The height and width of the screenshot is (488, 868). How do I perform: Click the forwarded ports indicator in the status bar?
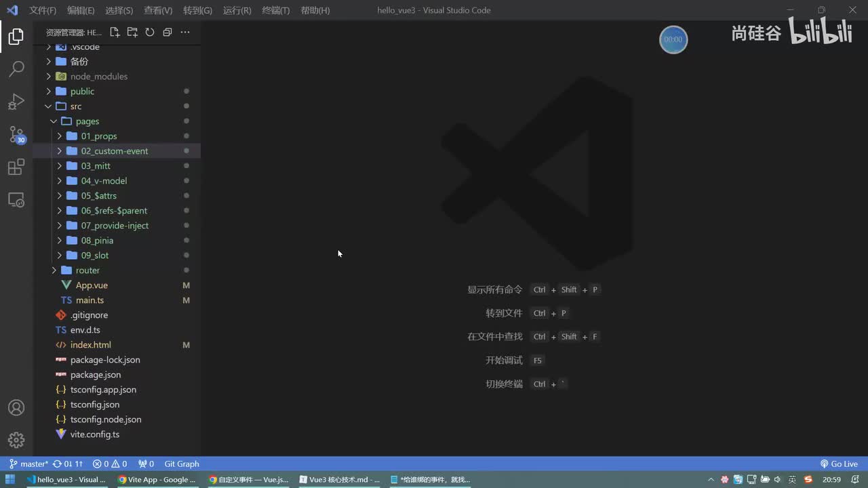[146, 464]
